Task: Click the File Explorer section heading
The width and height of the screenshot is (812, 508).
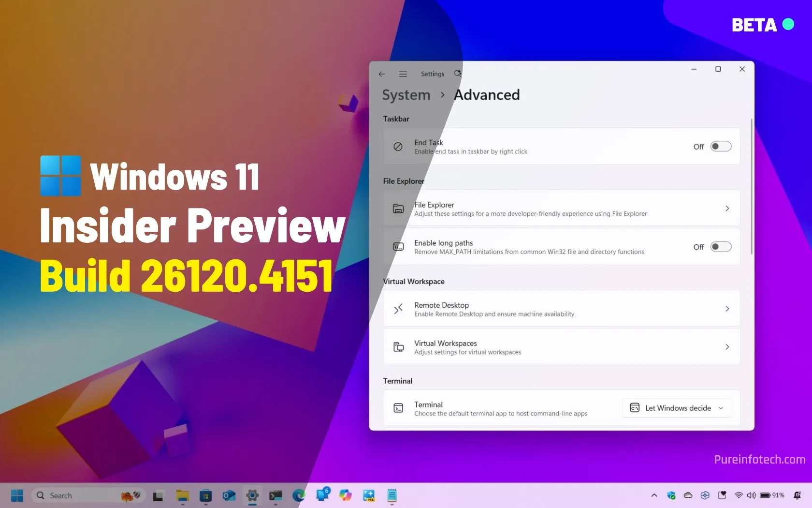Action: coord(404,181)
